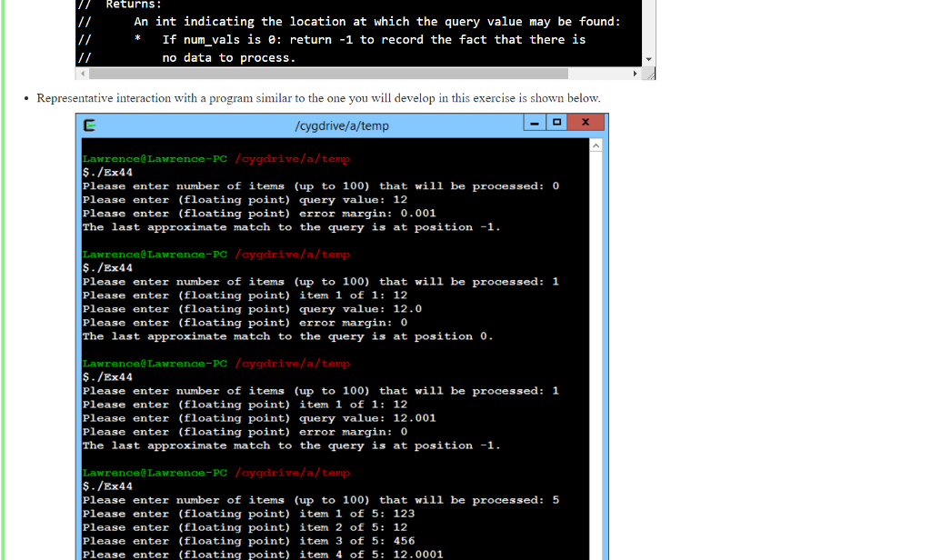Click the line 'item 1 of 5: 123'
The width and height of the screenshot is (931, 560).
click(248, 514)
